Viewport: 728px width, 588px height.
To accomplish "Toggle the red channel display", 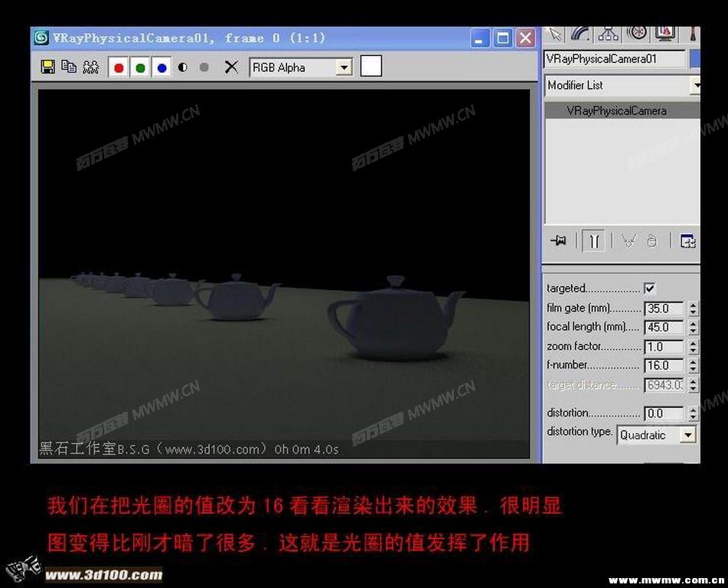I will point(119,68).
